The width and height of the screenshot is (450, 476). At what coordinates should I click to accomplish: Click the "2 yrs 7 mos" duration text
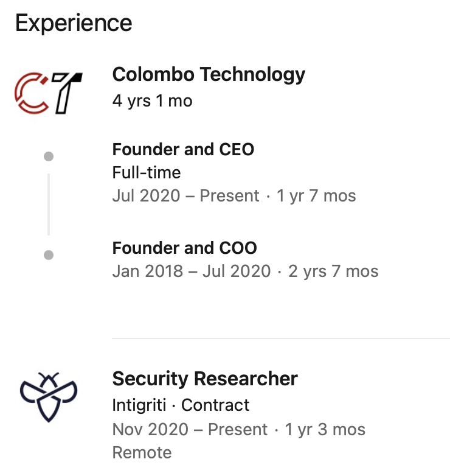click(333, 271)
